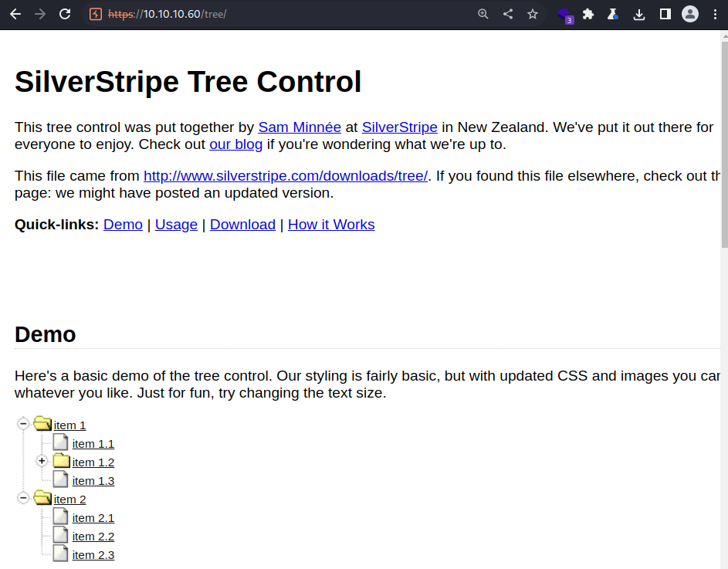The height and width of the screenshot is (569, 728).
Task: Collapse the item 2 tree node
Action: point(23,498)
